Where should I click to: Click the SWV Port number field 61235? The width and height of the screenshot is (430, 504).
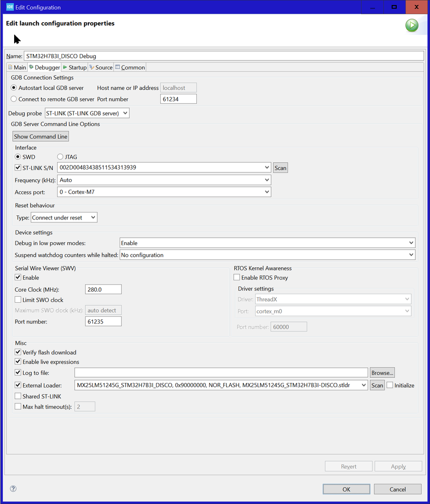[x=103, y=321]
